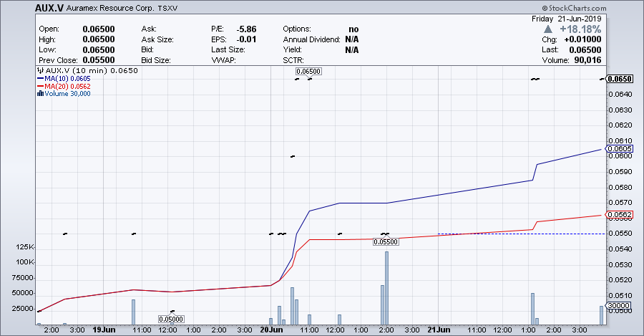The height and width of the screenshot is (336, 644).
Task: Click the Friday 21-Jun-2019 date label
Action: (567, 19)
